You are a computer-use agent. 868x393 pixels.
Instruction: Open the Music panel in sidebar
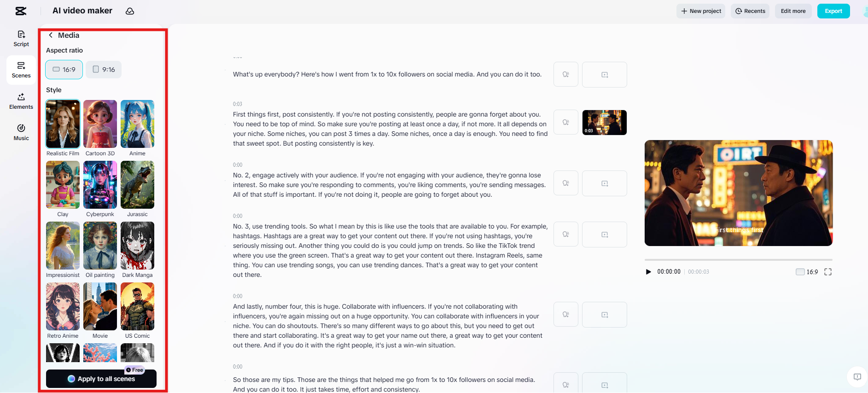coord(21,132)
